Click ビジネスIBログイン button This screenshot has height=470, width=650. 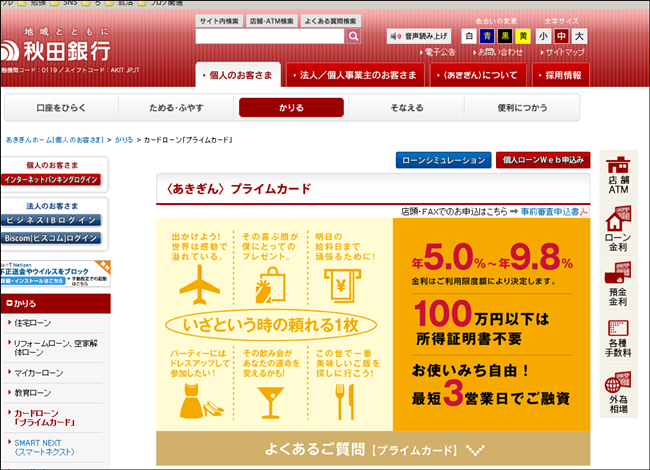[x=51, y=220]
